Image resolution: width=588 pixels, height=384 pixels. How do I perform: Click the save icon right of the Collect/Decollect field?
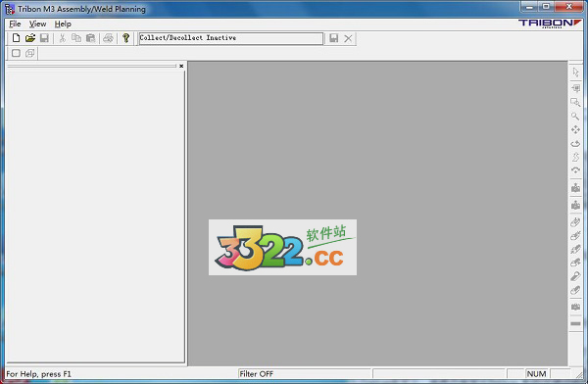[x=333, y=38]
